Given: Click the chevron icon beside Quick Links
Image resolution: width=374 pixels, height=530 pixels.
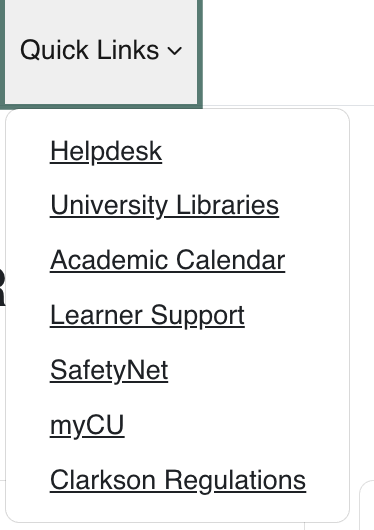Looking at the screenshot, I should pyautogui.click(x=175, y=51).
